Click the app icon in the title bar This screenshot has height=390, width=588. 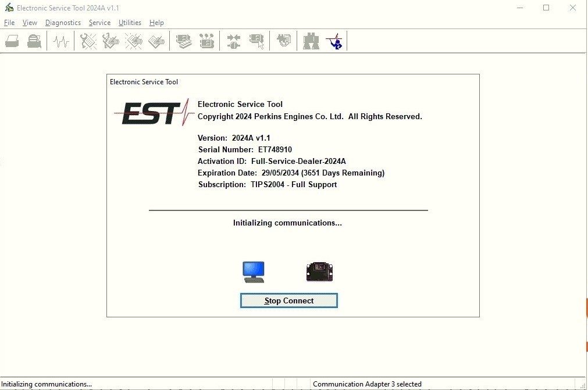9,8
